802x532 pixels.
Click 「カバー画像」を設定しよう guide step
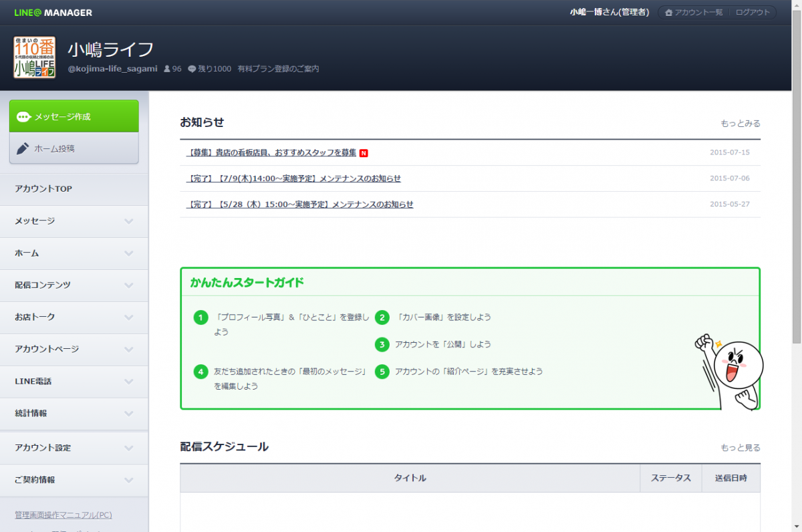(443, 317)
